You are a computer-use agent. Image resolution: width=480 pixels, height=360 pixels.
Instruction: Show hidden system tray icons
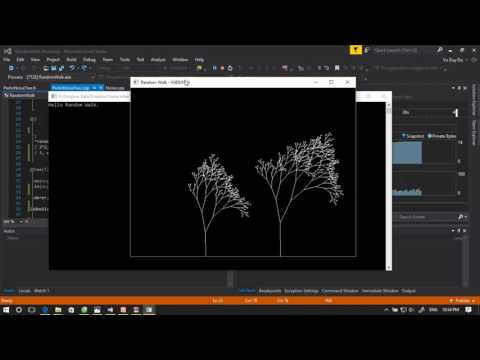point(386,310)
